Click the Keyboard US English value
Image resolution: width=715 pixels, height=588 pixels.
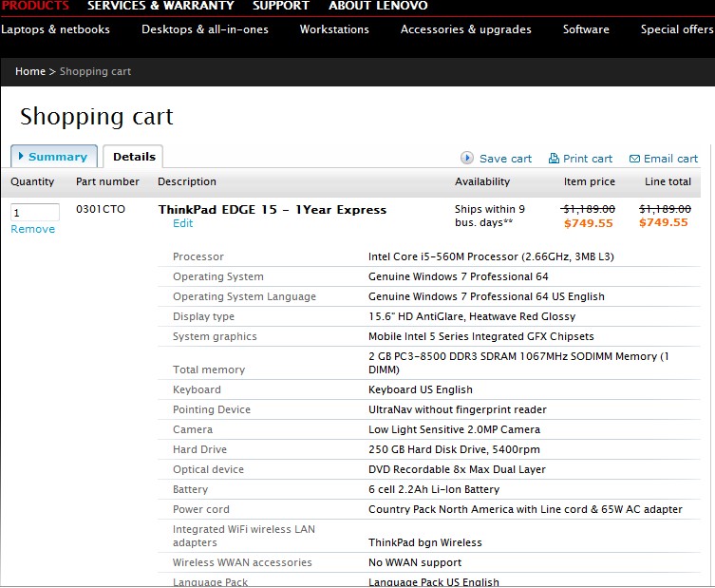tap(421, 389)
